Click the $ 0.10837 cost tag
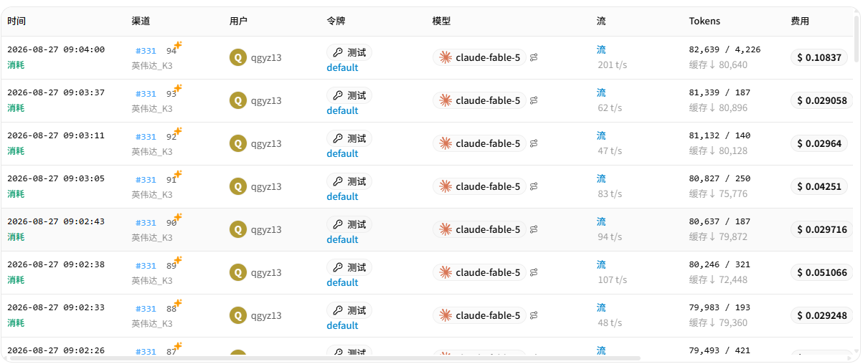 click(x=819, y=57)
